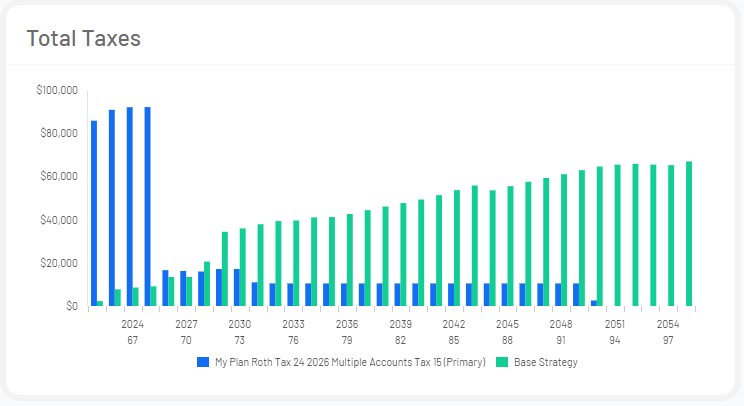Screen dimensions: 744x406
Task: Select the green bar above 2048
Action: (x=564, y=240)
